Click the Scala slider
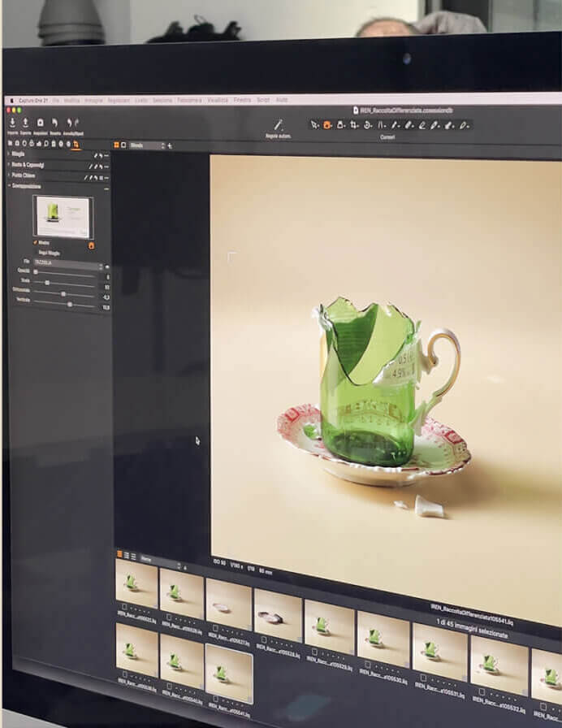This screenshot has height=728, width=562. click(65, 283)
